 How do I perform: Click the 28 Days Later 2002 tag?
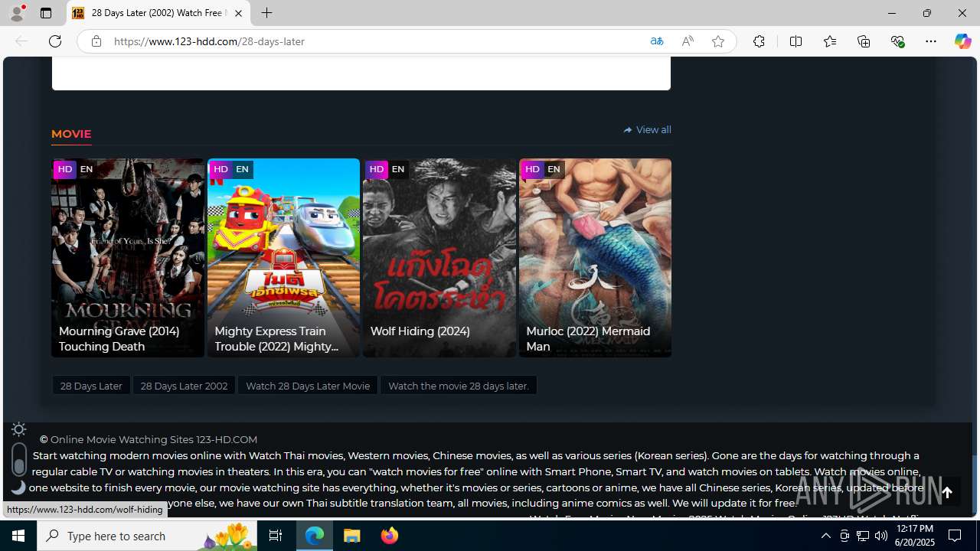point(184,386)
